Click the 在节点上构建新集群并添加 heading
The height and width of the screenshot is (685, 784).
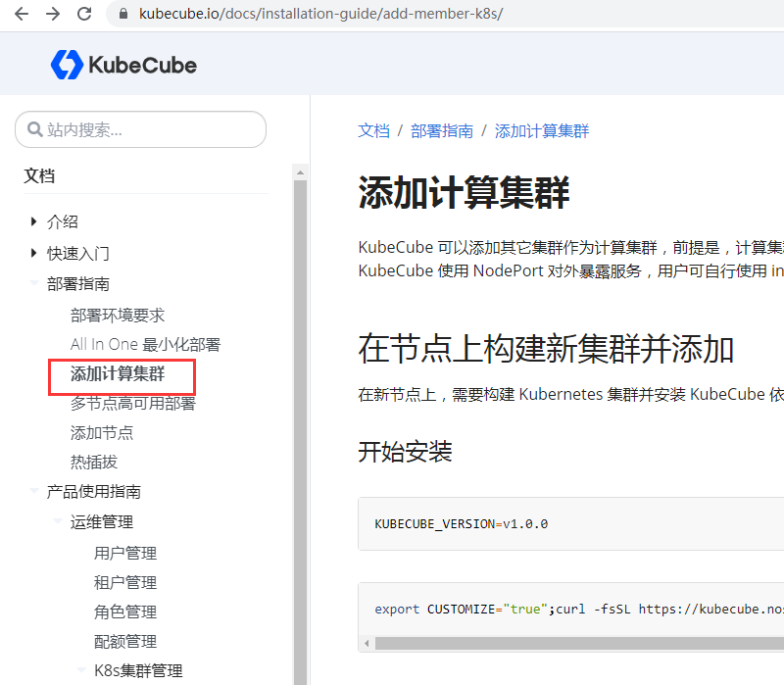point(546,349)
